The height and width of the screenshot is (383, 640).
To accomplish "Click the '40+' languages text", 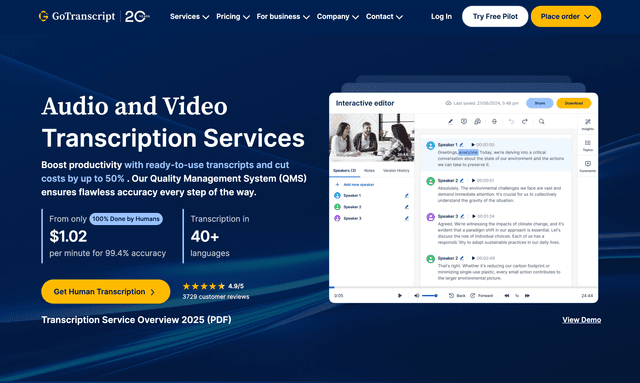I will (205, 236).
